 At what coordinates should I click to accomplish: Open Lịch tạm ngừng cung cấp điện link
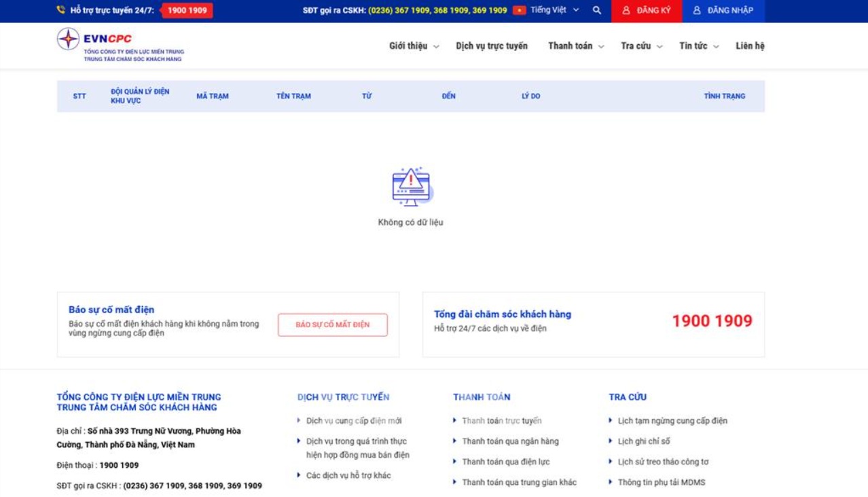coord(672,421)
